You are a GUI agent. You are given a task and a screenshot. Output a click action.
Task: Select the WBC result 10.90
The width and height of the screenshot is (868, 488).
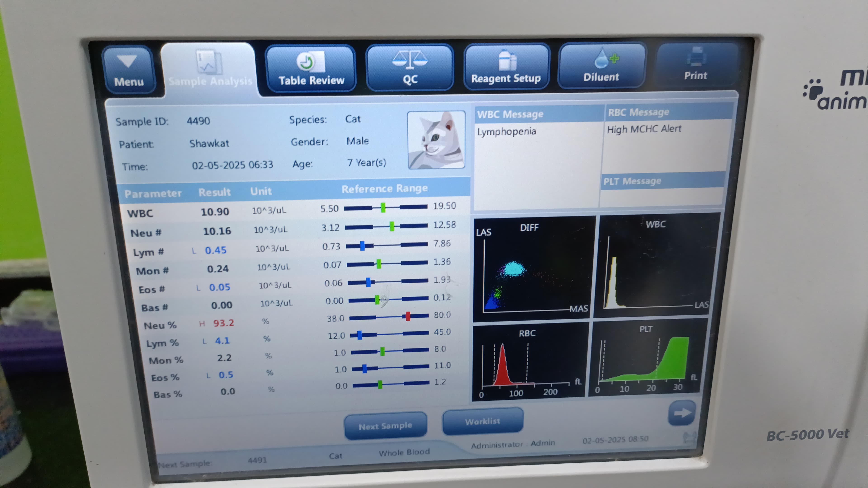click(215, 212)
